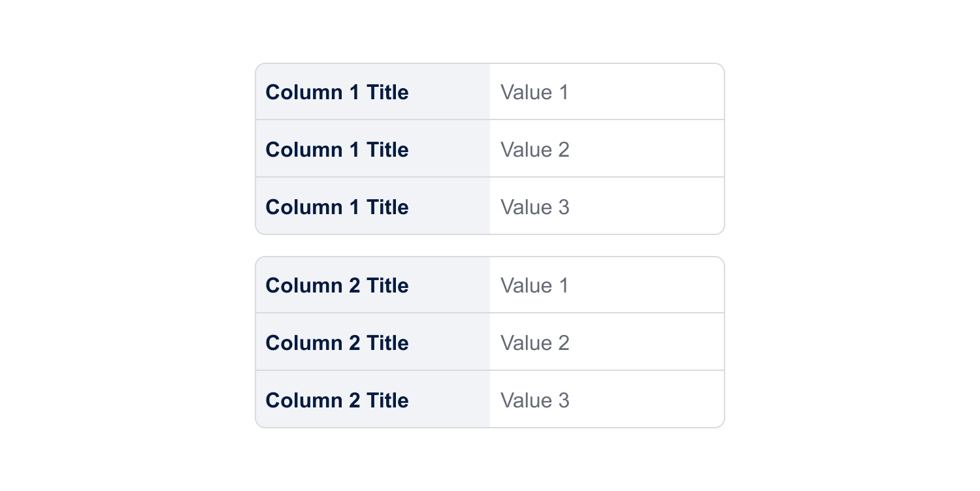Click the word "Title" in the top table's last row
Viewport: 980px width, 491px height.
(x=387, y=208)
